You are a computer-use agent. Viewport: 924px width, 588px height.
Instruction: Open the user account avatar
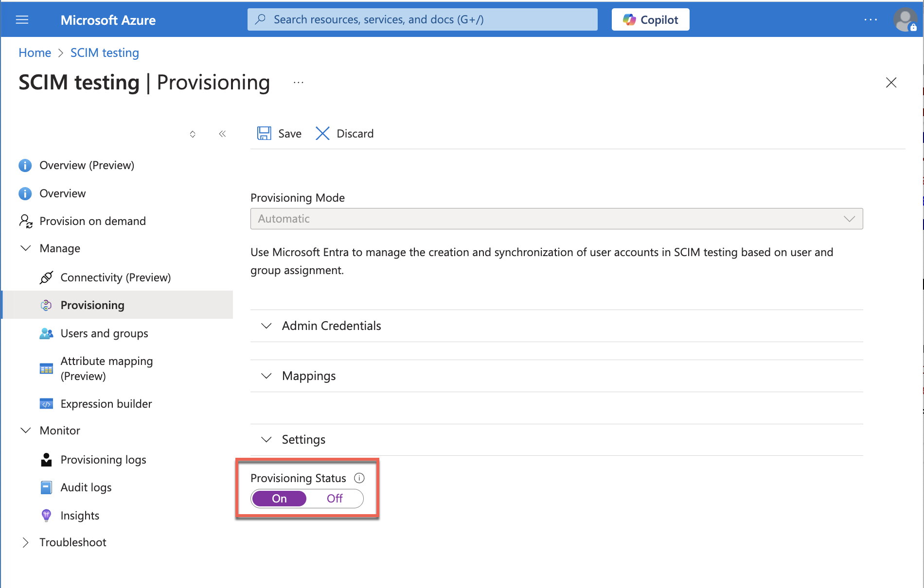click(905, 20)
